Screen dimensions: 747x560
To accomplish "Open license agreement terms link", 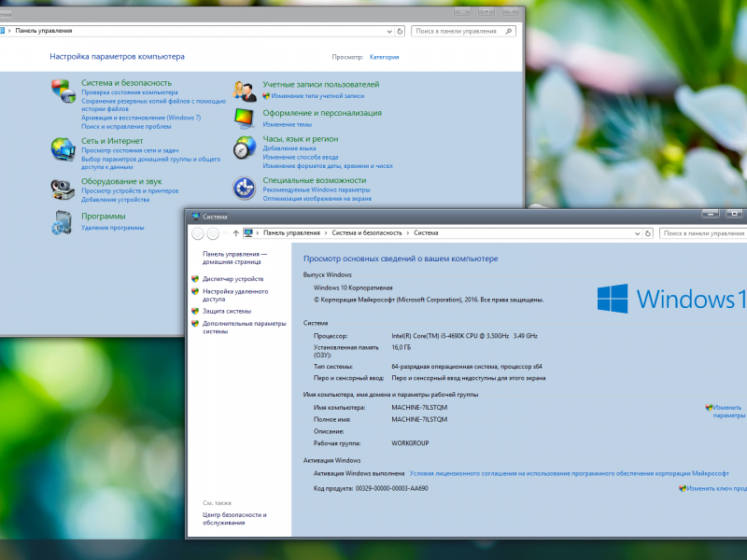I will click(570, 473).
